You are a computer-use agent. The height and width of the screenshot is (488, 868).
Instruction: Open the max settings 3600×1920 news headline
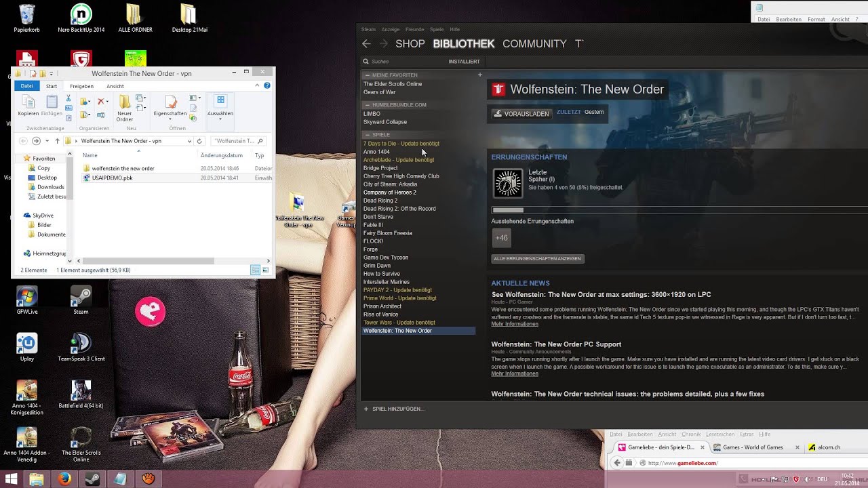[x=601, y=295]
